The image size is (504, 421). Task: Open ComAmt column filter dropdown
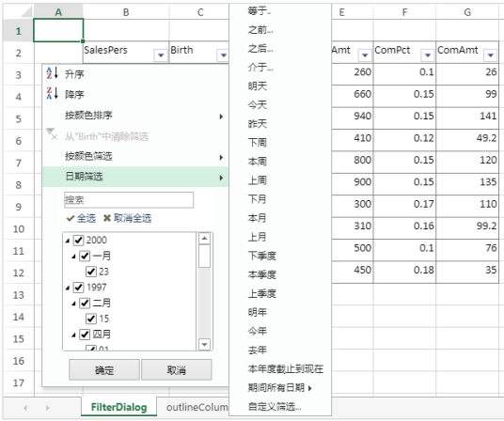491,55
